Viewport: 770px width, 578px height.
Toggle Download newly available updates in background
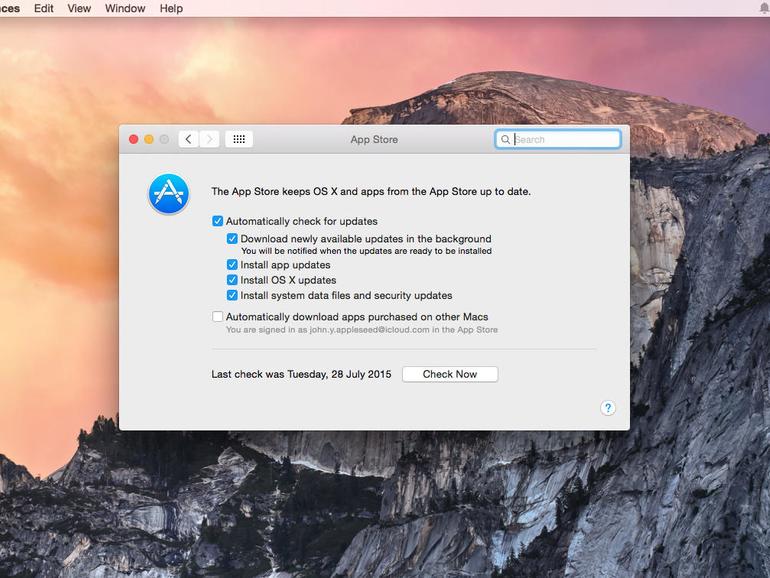[232, 239]
